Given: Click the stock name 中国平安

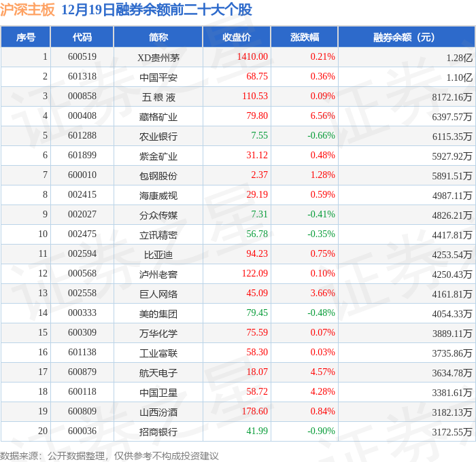Looking at the screenshot, I should coord(158,77).
